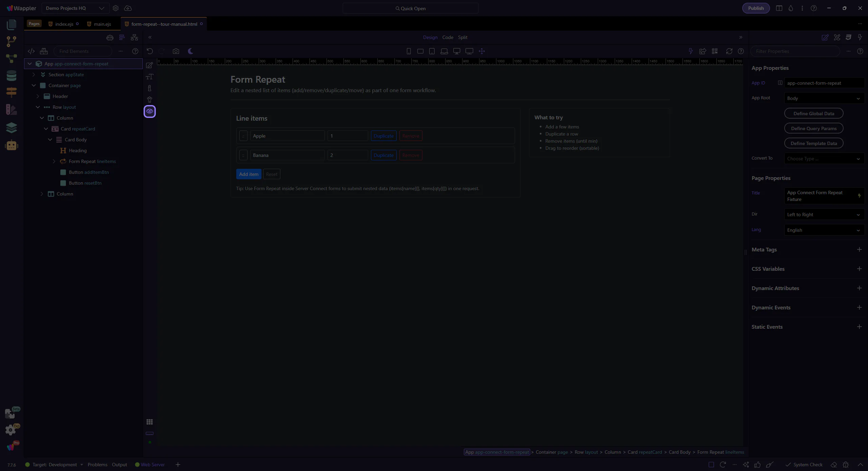Open the Lang English dropdown
Screen dimensions: 868x471
click(824, 230)
